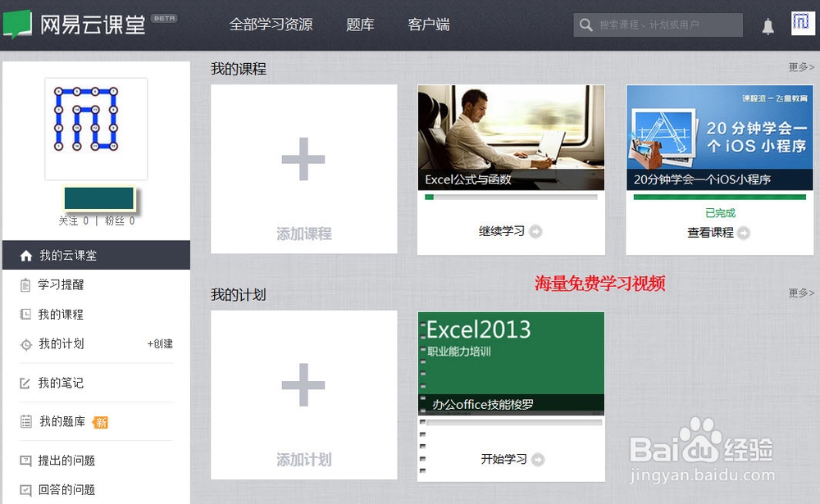Click the clock icon beside 我的计划
Image resolution: width=820 pixels, height=504 pixels.
[x=25, y=344]
